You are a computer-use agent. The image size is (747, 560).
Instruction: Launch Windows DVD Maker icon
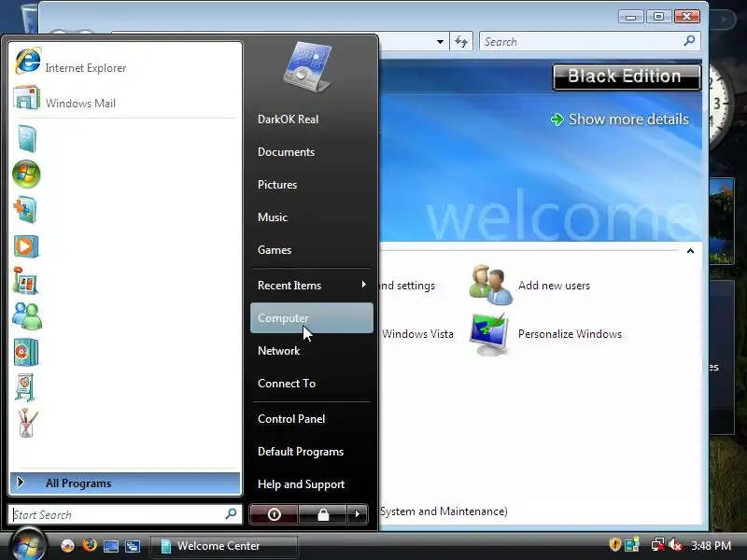pyautogui.click(x=26, y=352)
